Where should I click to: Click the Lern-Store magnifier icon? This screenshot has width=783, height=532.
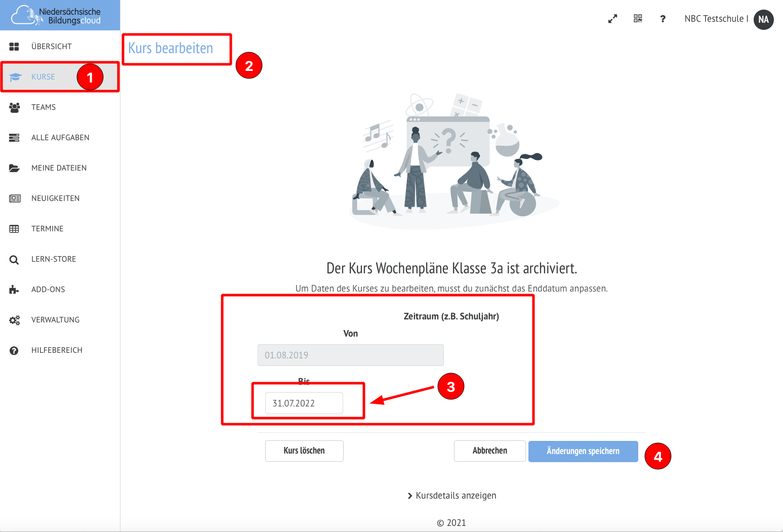pos(14,260)
